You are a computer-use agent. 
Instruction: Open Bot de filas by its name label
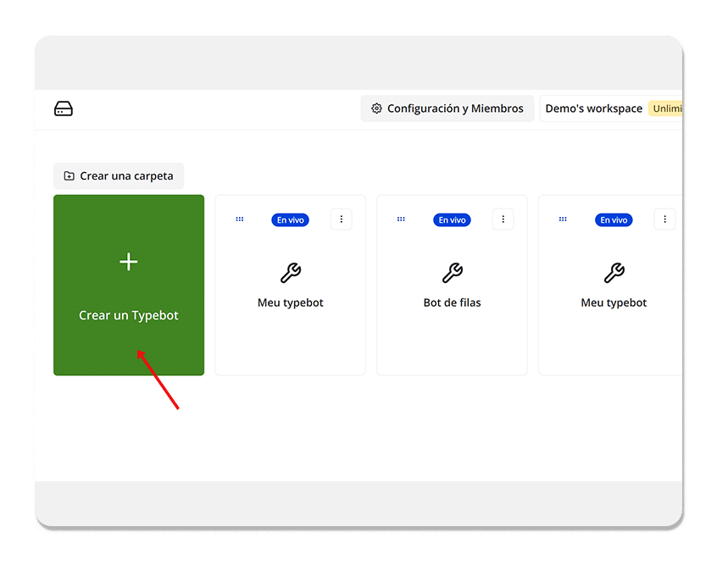(452, 302)
